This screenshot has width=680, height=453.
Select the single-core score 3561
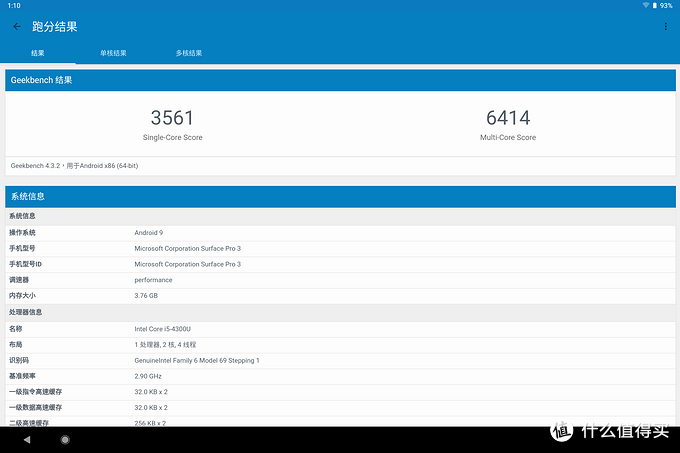point(172,117)
